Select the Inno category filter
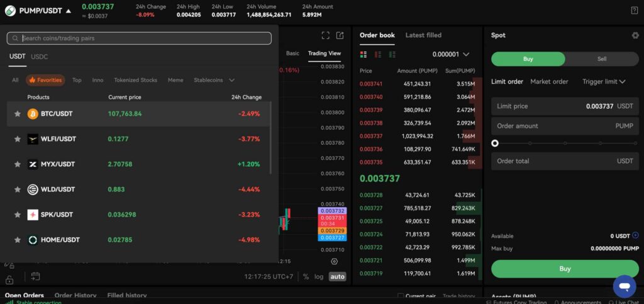The image size is (644, 304). [97, 80]
